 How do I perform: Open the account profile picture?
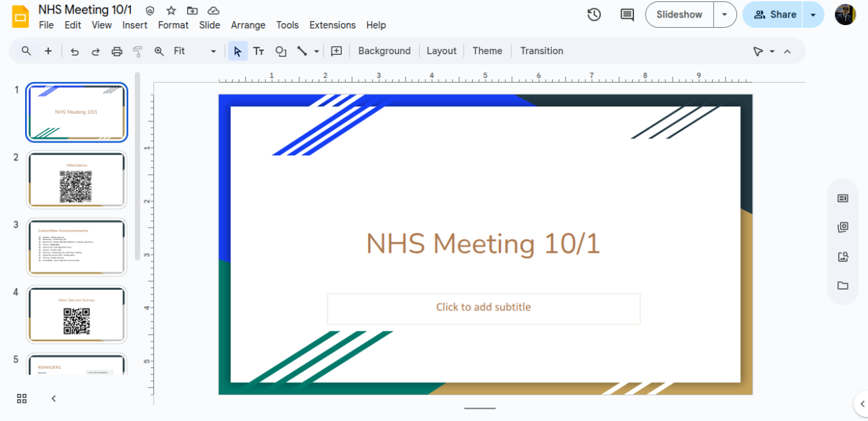[x=845, y=14]
